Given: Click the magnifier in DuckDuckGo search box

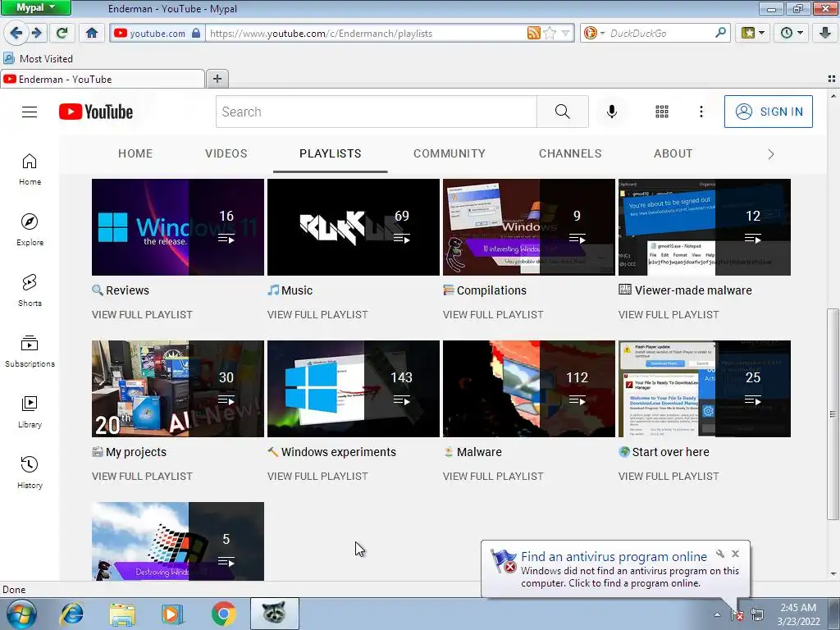Looking at the screenshot, I should [x=720, y=33].
